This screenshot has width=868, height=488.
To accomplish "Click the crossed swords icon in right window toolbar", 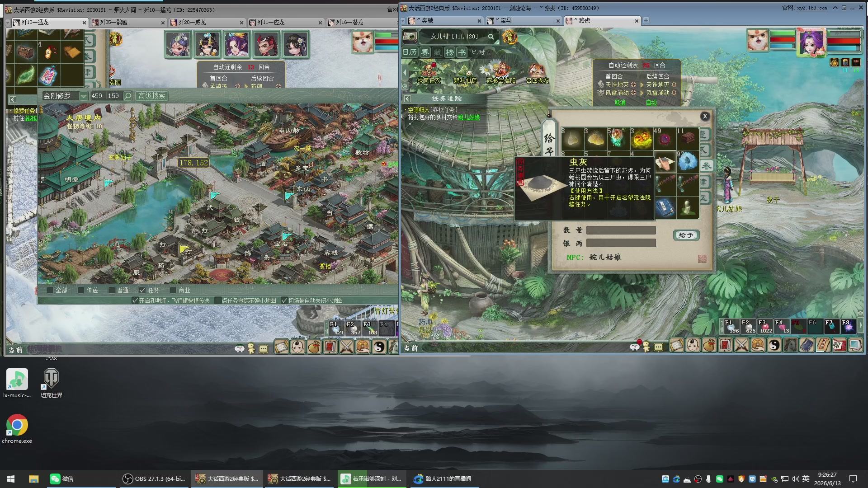I will point(742,345).
